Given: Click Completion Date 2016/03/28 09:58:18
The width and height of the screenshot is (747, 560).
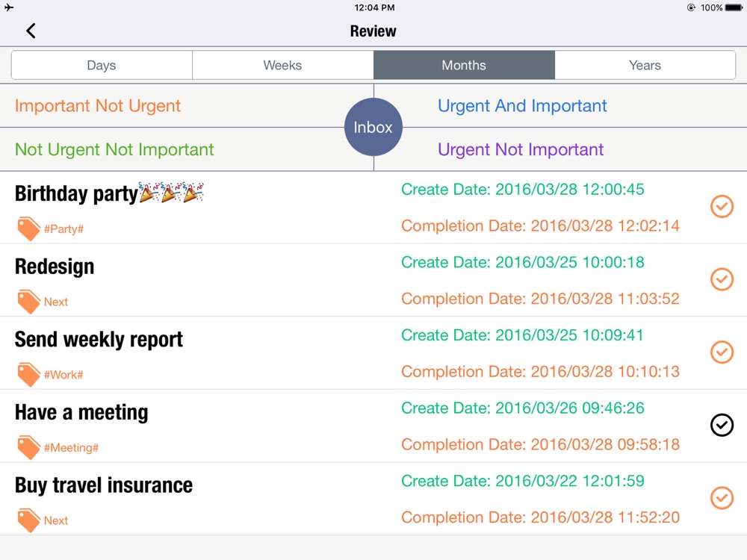Looking at the screenshot, I should pos(540,444).
